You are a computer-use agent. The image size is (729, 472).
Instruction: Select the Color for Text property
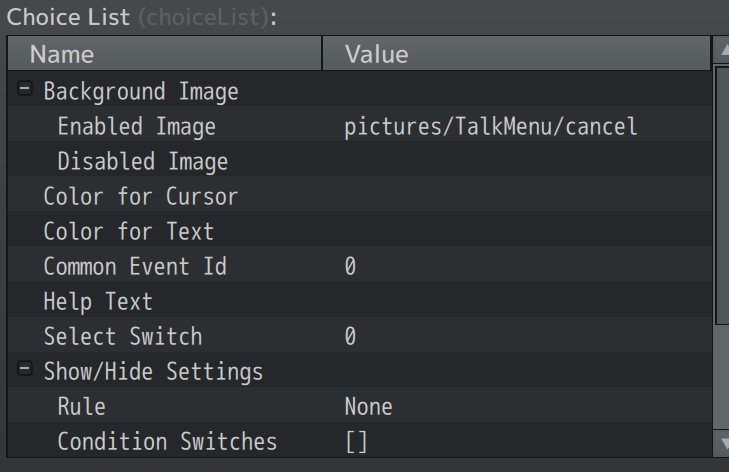pyautogui.click(x=128, y=232)
